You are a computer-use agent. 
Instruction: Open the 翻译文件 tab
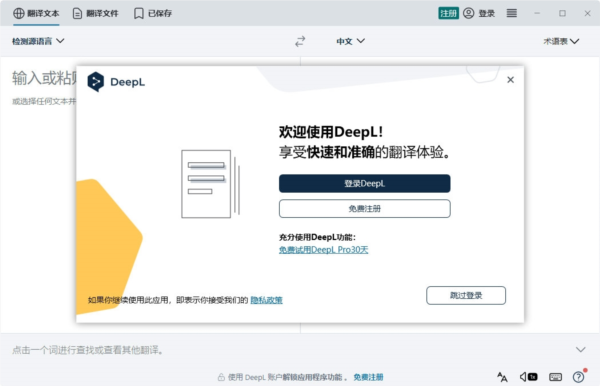pyautogui.click(x=95, y=13)
